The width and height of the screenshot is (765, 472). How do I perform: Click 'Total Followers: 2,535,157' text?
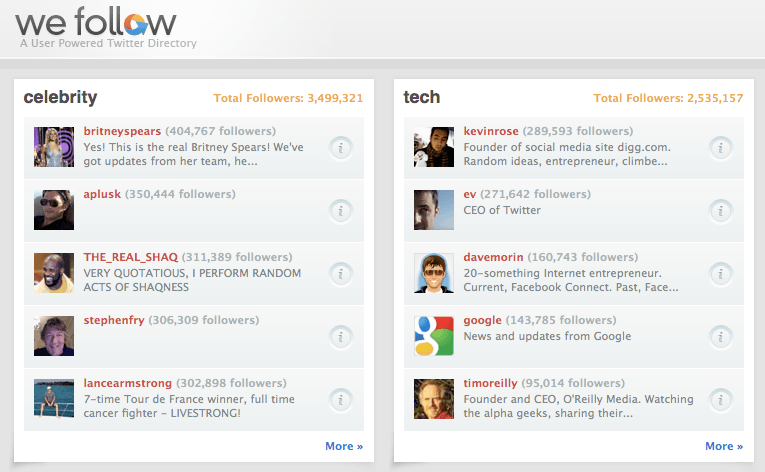[668, 98]
